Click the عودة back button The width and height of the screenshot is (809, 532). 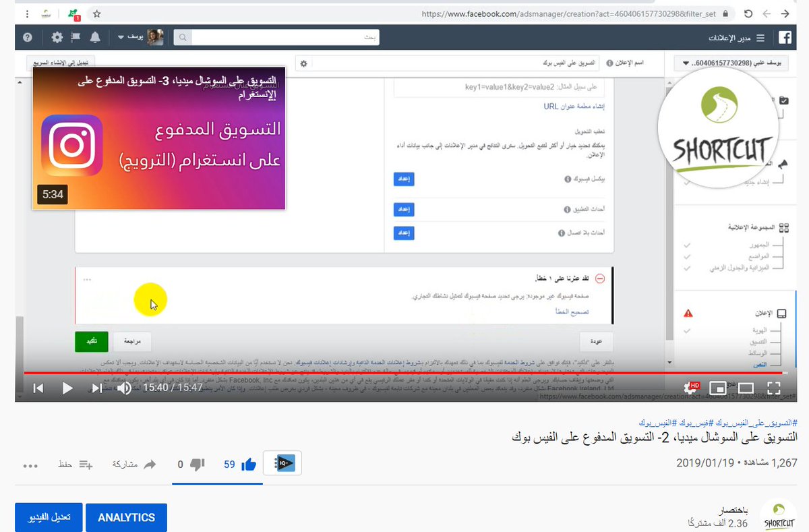pos(596,341)
